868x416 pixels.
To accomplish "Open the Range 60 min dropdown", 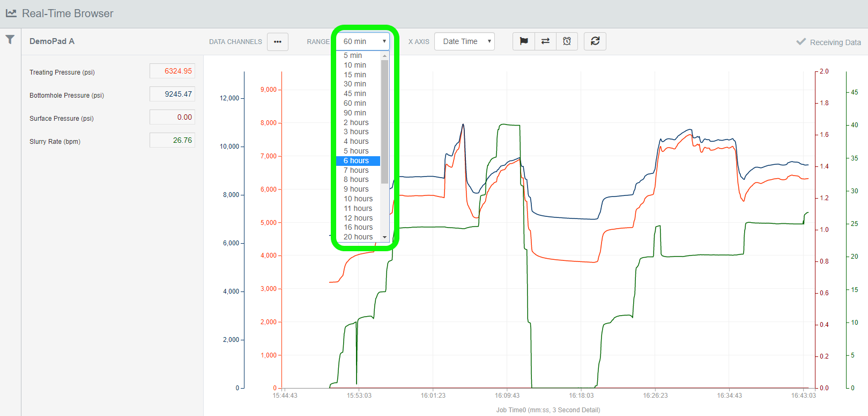I will (x=363, y=41).
